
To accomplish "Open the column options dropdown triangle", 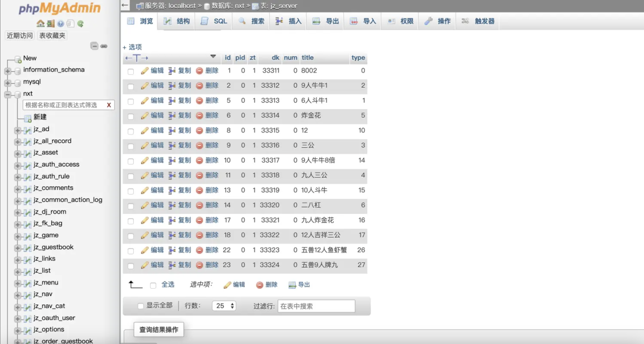I will 213,56.
